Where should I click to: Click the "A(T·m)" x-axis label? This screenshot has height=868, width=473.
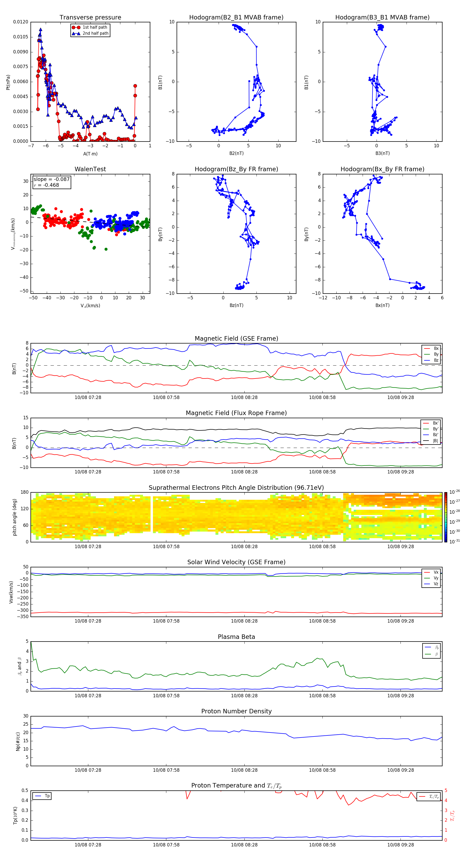[x=90, y=154]
